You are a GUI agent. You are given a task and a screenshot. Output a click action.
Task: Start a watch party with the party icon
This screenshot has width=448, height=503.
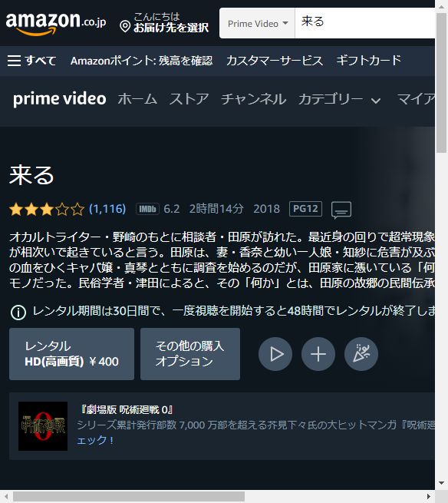(x=361, y=354)
